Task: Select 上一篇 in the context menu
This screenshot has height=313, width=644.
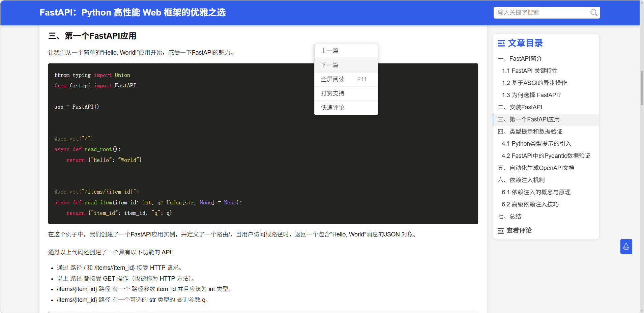Action: [x=346, y=51]
